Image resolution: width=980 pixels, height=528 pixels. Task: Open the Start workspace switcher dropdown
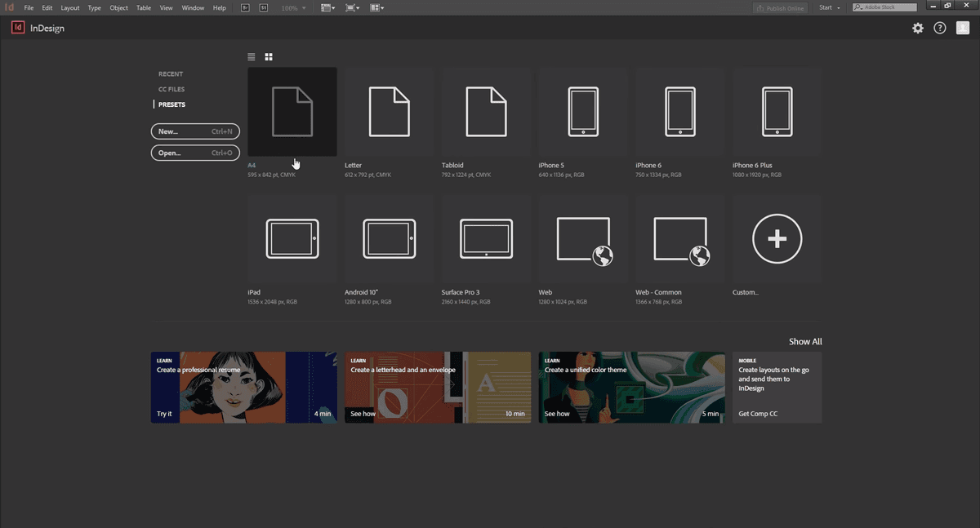click(x=830, y=7)
